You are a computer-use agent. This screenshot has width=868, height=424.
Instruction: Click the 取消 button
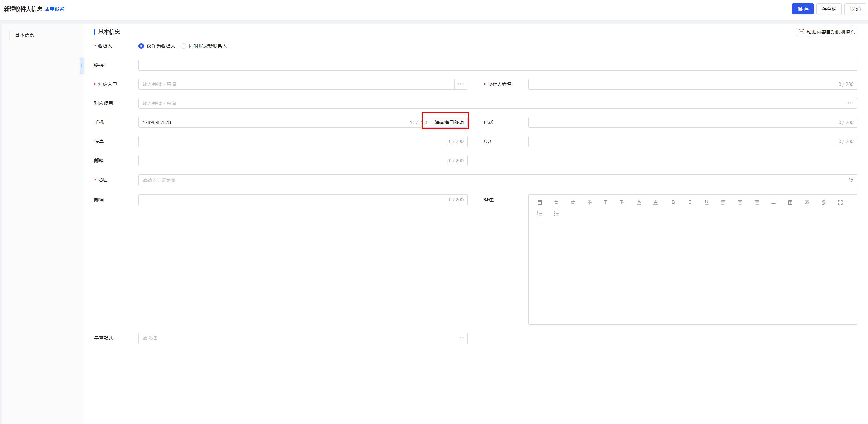(855, 9)
